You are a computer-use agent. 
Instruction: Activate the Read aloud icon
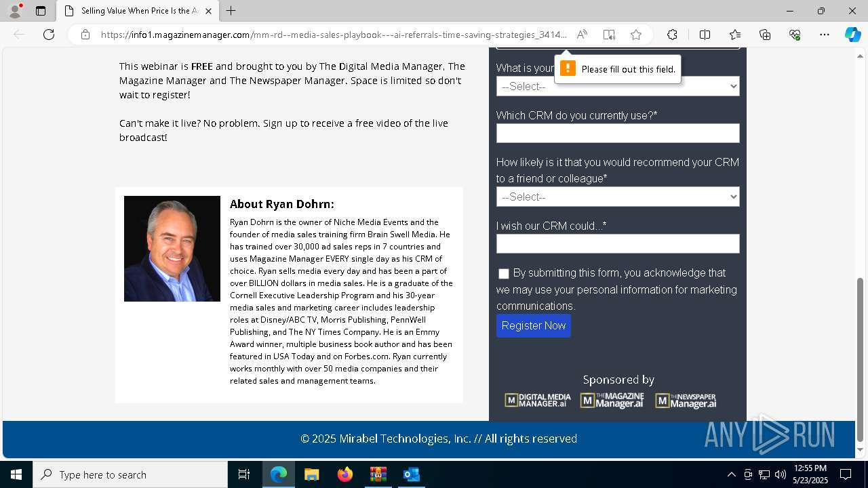point(582,35)
